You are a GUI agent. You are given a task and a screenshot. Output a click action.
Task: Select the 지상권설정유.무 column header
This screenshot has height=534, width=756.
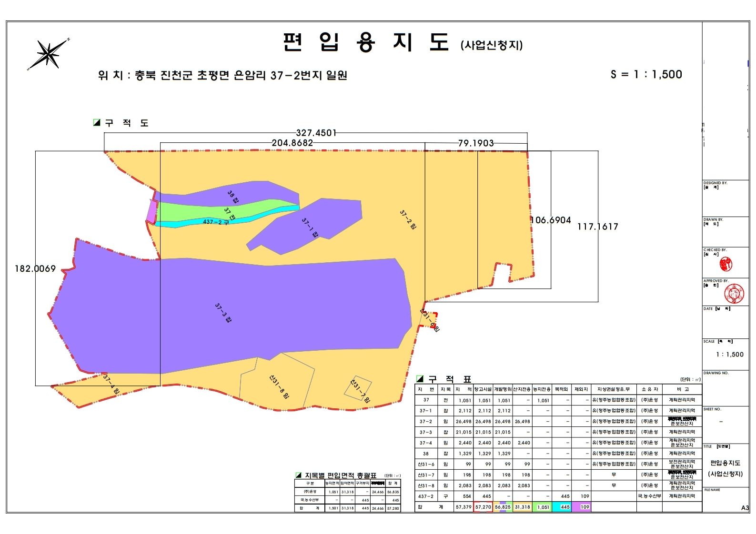point(614,389)
